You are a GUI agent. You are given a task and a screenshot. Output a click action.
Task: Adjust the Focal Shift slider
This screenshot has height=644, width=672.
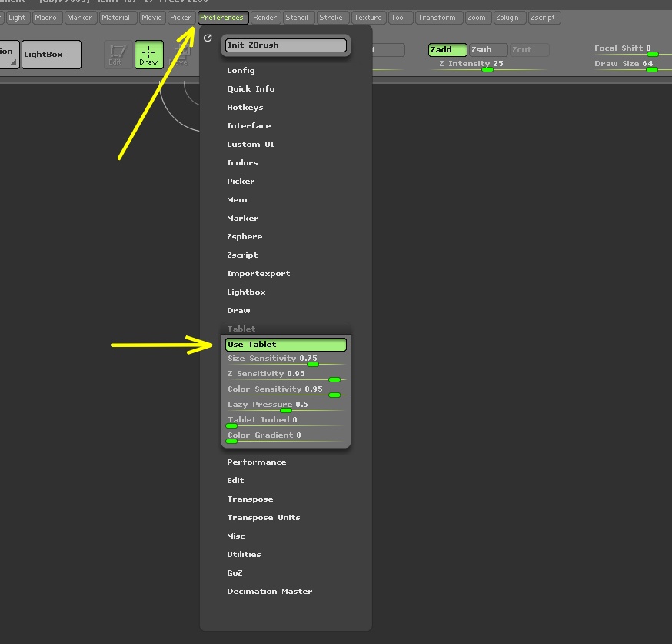(633, 50)
